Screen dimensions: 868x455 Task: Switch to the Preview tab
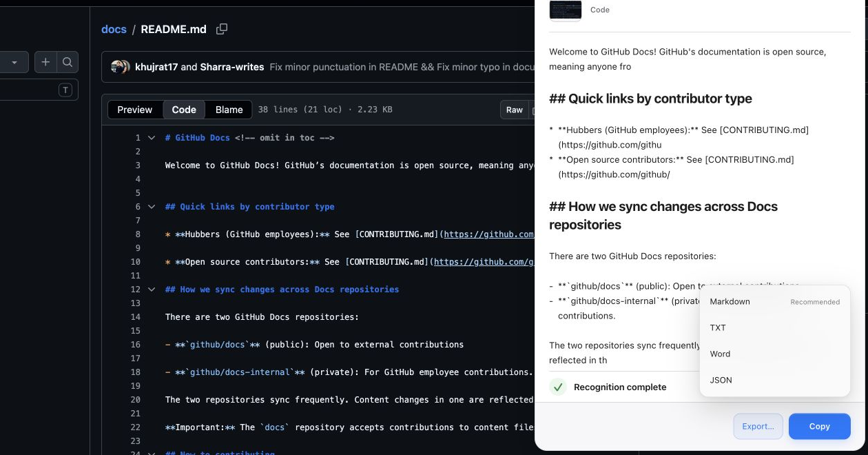[135, 110]
